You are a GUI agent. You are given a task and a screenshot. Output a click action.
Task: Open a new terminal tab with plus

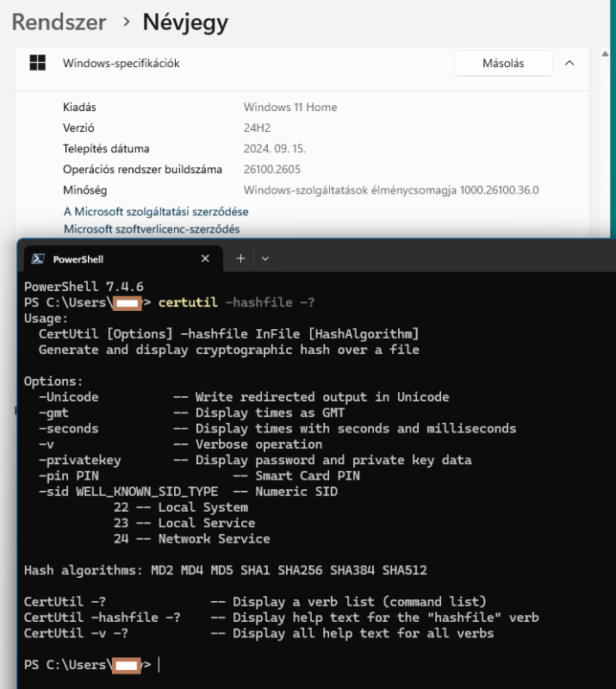[x=240, y=258]
